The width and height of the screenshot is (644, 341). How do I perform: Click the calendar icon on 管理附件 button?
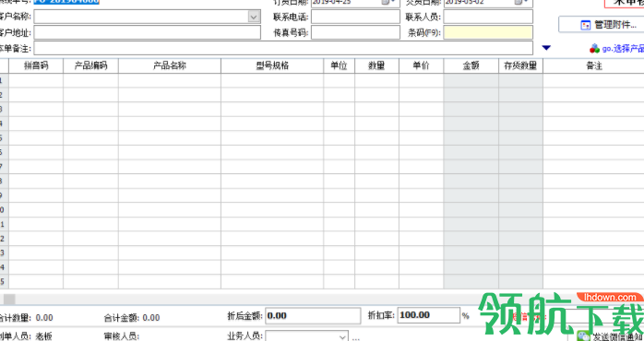[585, 25]
